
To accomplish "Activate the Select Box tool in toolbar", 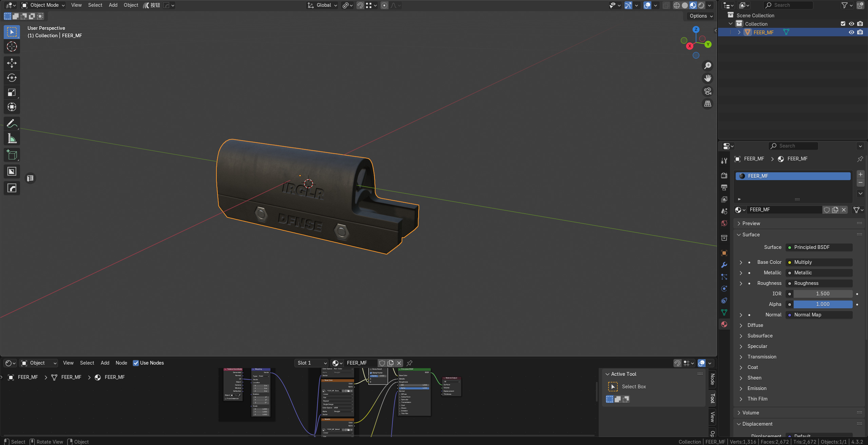I will (x=12, y=32).
